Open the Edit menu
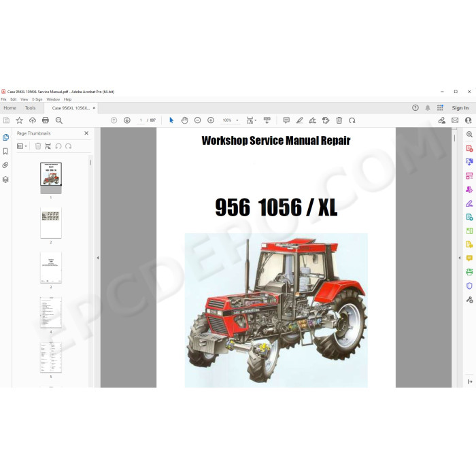The height and width of the screenshot is (476, 476). coord(14,99)
